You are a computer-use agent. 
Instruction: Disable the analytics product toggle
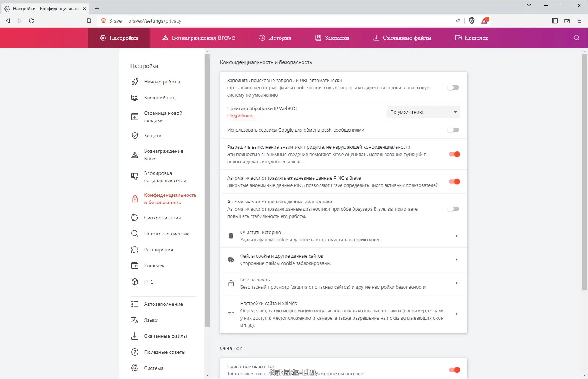click(x=454, y=154)
